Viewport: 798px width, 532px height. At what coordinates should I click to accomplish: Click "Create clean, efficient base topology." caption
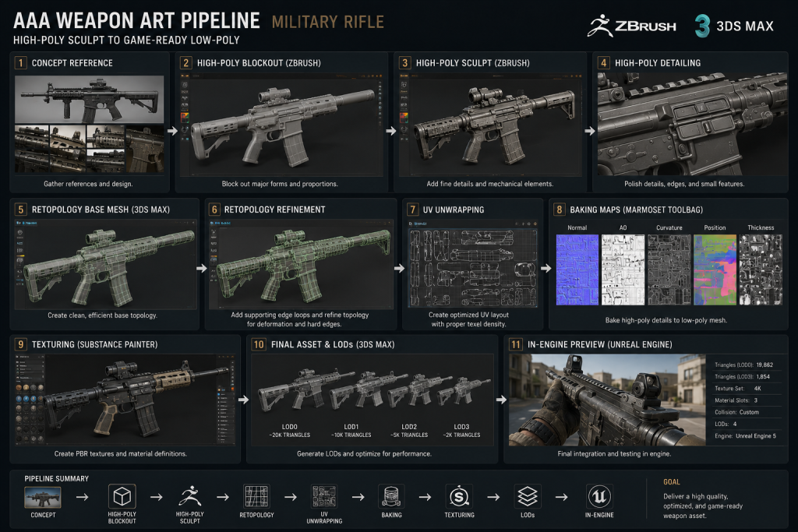click(x=102, y=315)
